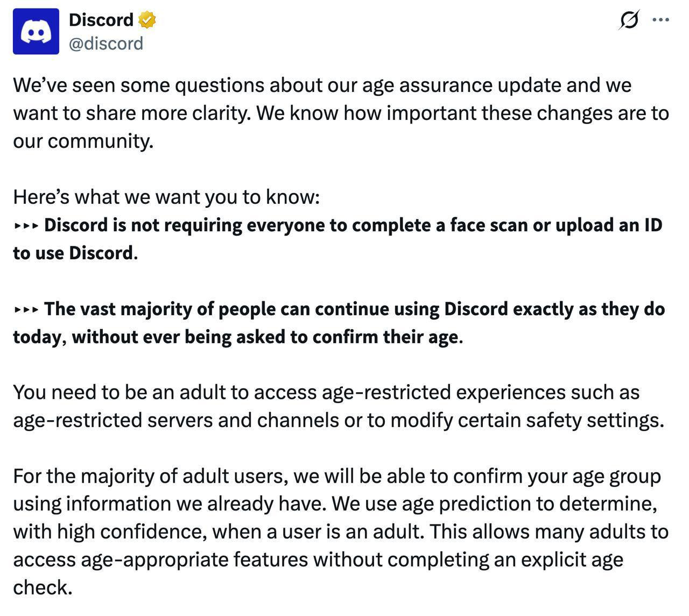
Task: Click the phrase "modify certain safety settings"
Action: pyautogui.click(x=526, y=420)
